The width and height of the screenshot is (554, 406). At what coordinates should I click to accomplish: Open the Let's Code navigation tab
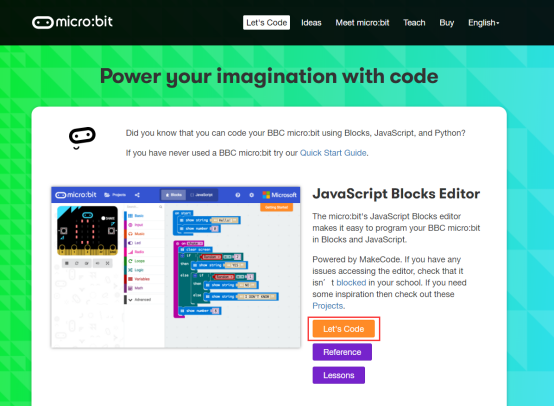tap(266, 23)
